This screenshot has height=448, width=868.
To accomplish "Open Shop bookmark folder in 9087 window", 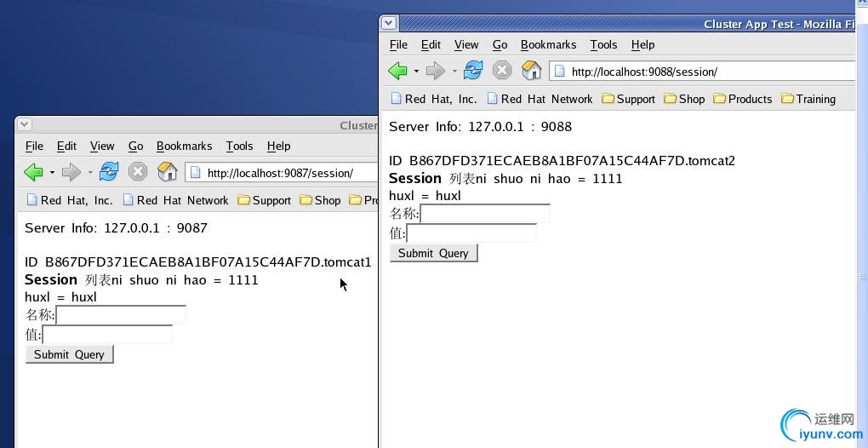I will [x=321, y=200].
